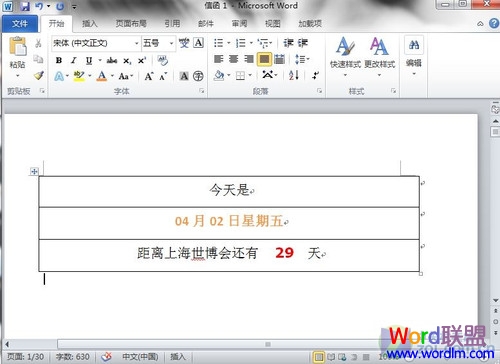Apply subscript formatting

(127, 61)
